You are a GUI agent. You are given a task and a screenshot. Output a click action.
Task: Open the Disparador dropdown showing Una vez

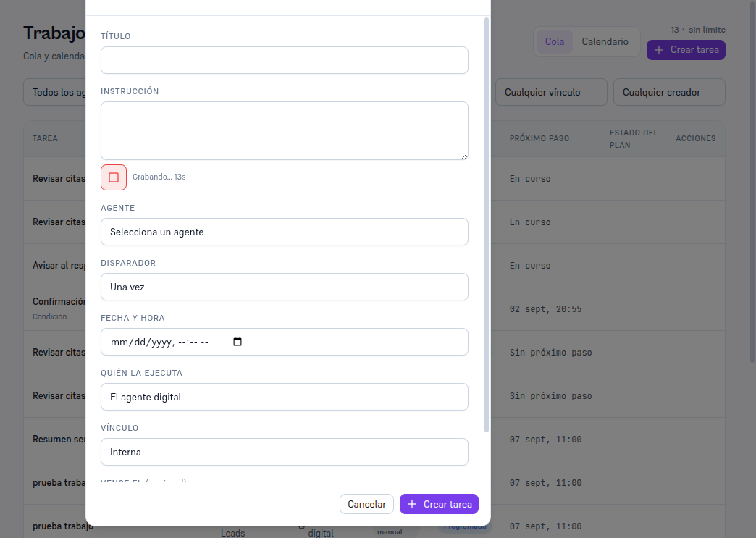tap(285, 287)
